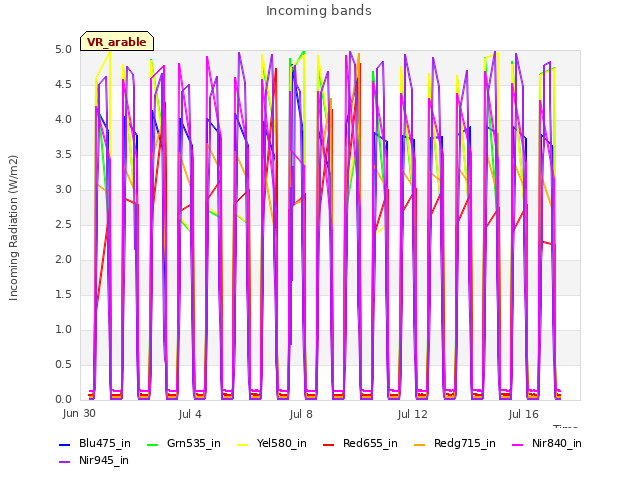Click the 0.5 y-axis tick label
640x480 pixels.
coord(63,364)
